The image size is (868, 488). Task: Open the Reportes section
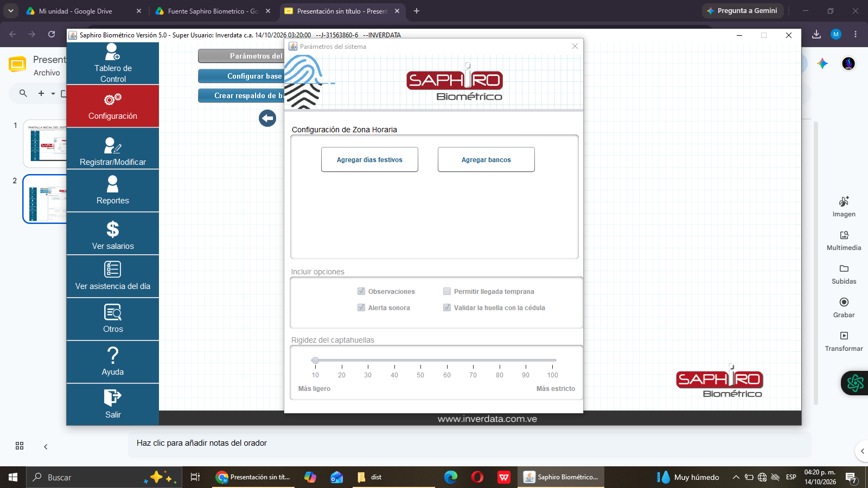click(113, 191)
